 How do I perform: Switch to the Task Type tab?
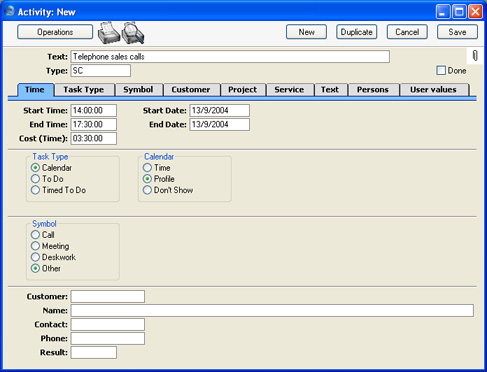tap(84, 90)
